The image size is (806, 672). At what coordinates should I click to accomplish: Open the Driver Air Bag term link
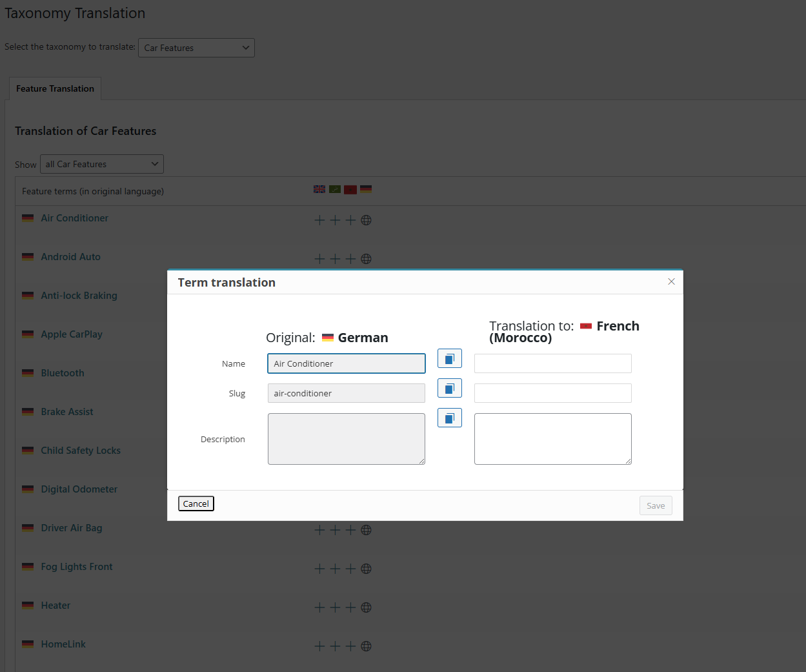pyautogui.click(x=72, y=528)
